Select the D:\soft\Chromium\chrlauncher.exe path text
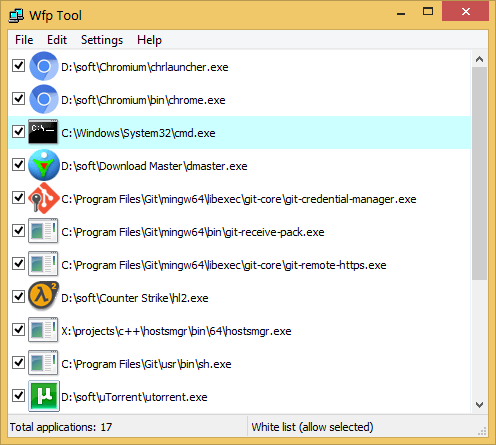This screenshot has height=445, width=496. pos(145,67)
